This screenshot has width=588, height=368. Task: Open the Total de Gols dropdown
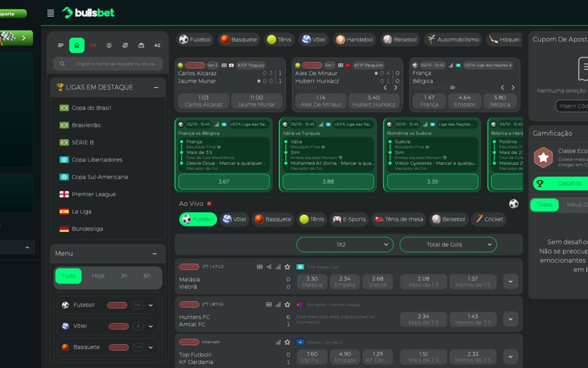point(448,245)
